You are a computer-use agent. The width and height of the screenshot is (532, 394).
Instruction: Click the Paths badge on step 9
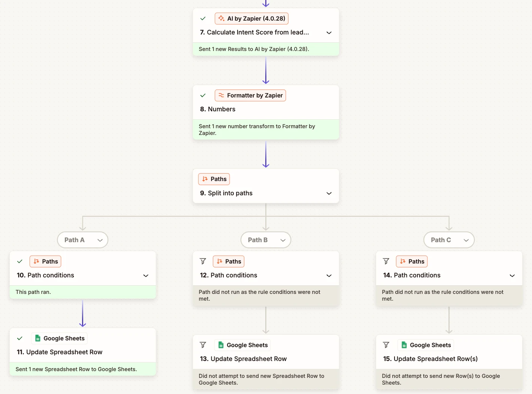pyautogui.click(x=214, y=179)
